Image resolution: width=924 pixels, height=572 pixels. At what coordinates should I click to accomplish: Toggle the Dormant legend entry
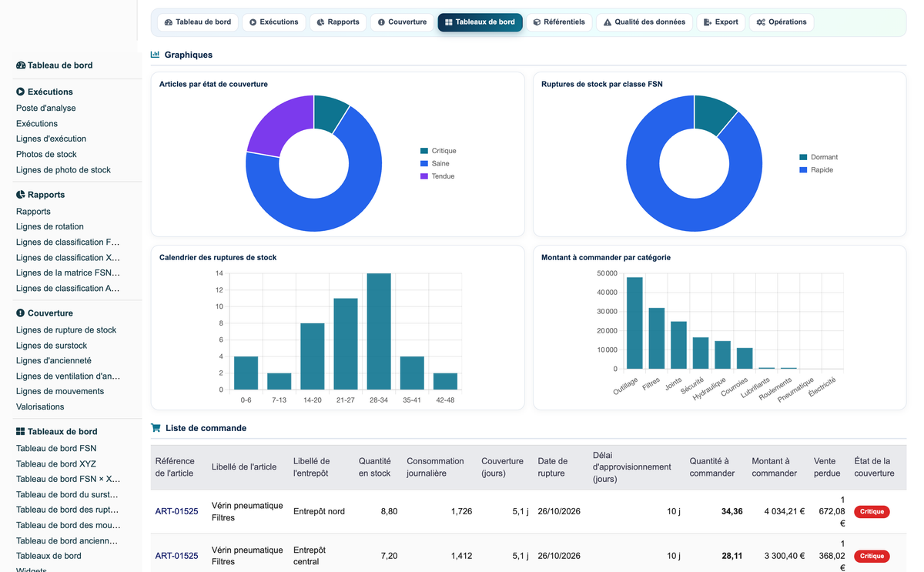tap(819, 157)
